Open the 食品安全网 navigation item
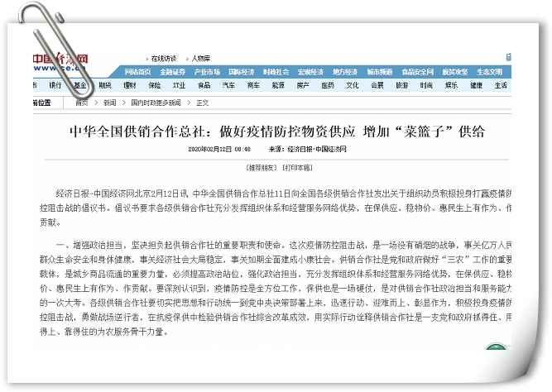Viewport: 552px width, 392px height. click(x=418, y=72)
